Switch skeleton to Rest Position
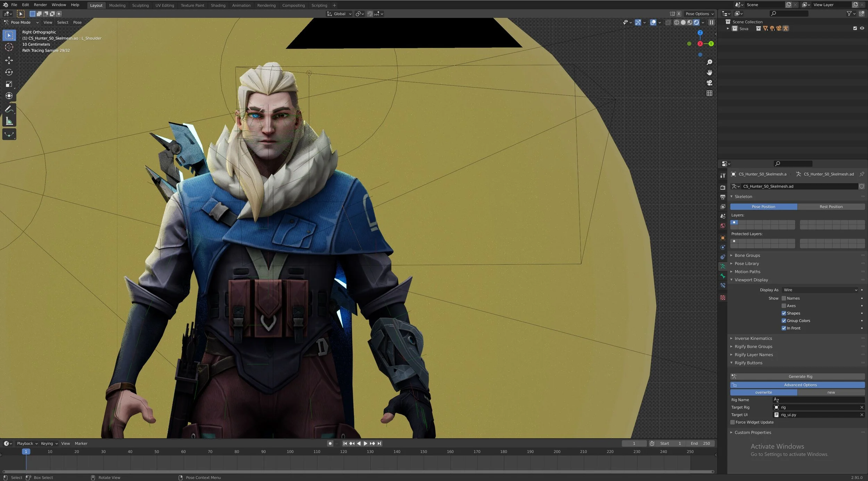Viewport: 868px width, 481px height. [831, 207]
